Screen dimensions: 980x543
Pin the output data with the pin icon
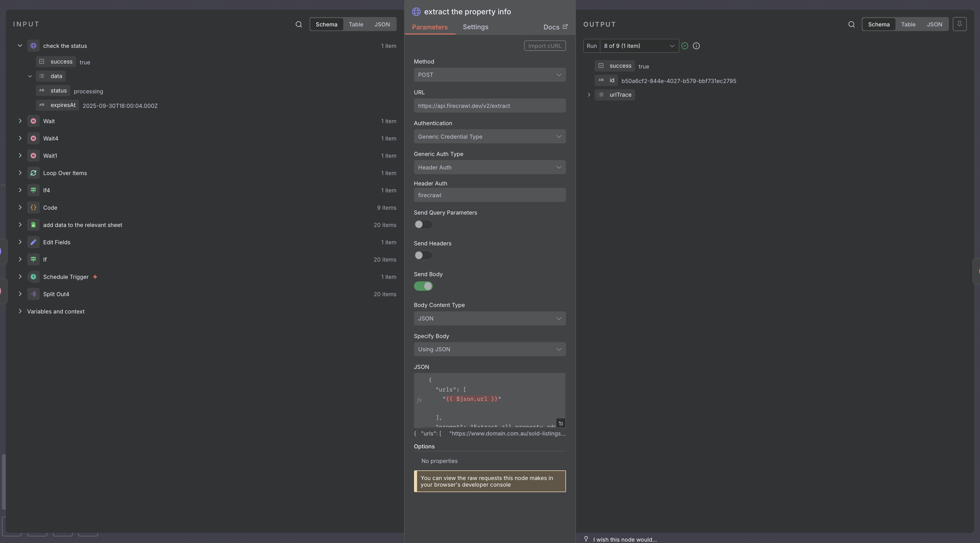[x=960, y=24]
